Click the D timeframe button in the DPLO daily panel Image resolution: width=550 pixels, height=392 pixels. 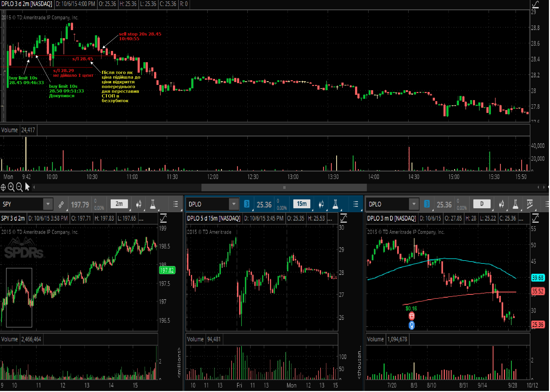pos(482,204)
